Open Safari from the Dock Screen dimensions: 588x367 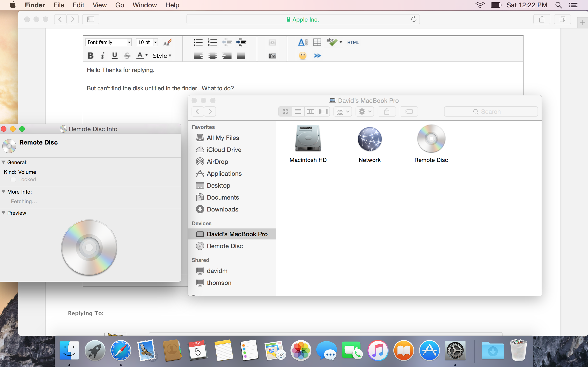[121, 350]
